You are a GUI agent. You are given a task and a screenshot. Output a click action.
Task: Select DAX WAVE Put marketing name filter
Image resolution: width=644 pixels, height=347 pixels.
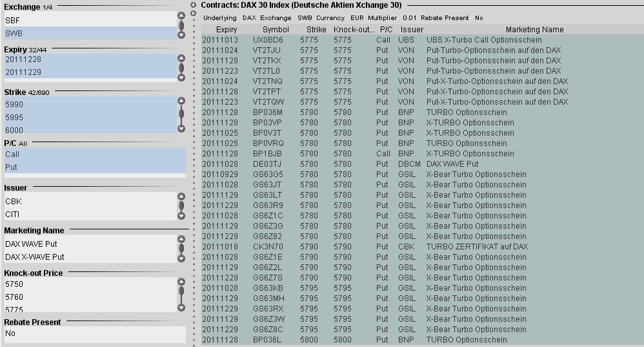click(90, 244)
